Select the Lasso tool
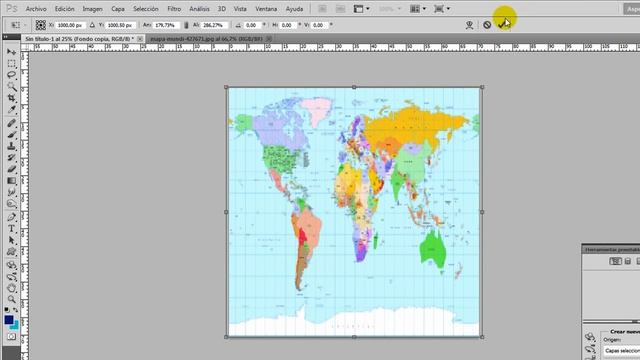Screen dimensions: 640x360 11,75
